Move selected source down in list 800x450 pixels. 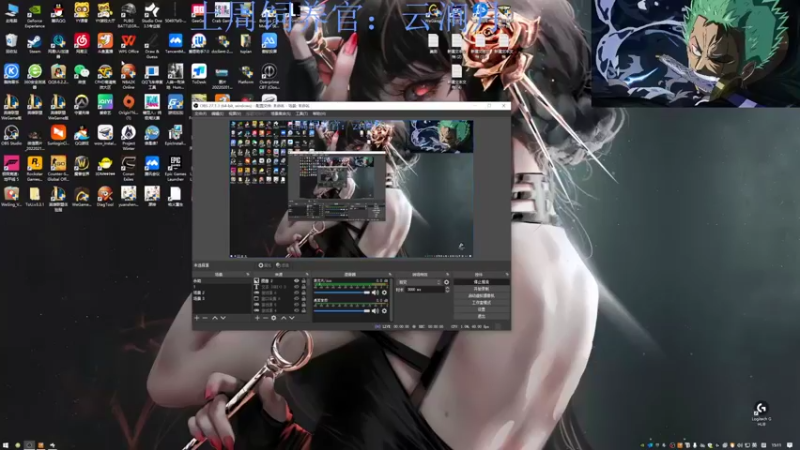pos(292,318)
